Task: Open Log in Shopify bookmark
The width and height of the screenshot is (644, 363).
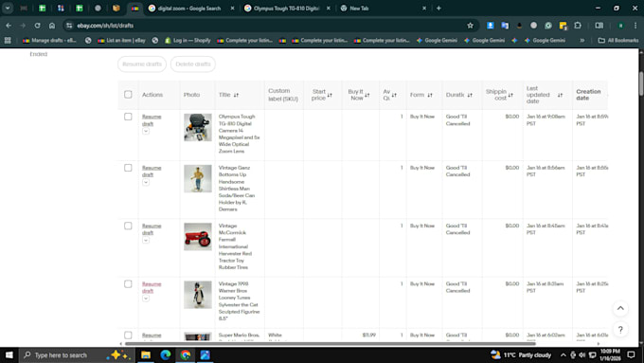Action: [x=188, y=41]
